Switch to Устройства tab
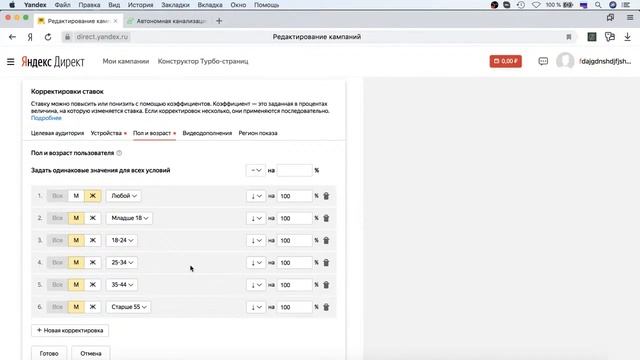This screenshot has height=360, width=640. [x=106, y=133]
